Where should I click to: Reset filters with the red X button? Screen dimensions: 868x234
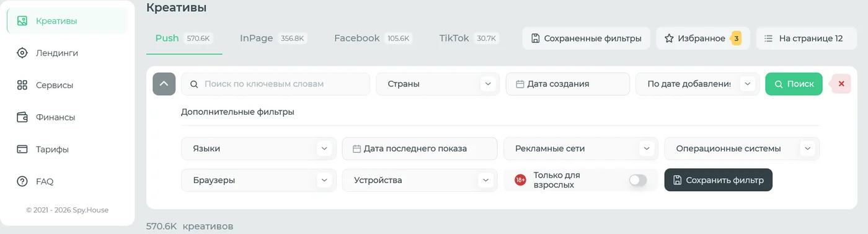click(841, 84)
